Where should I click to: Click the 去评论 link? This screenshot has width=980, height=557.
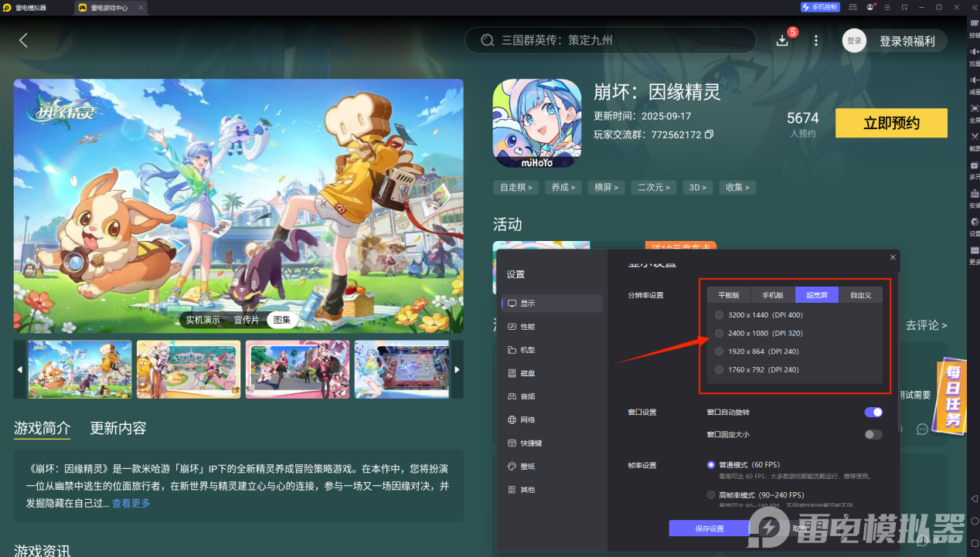[927, 325]
